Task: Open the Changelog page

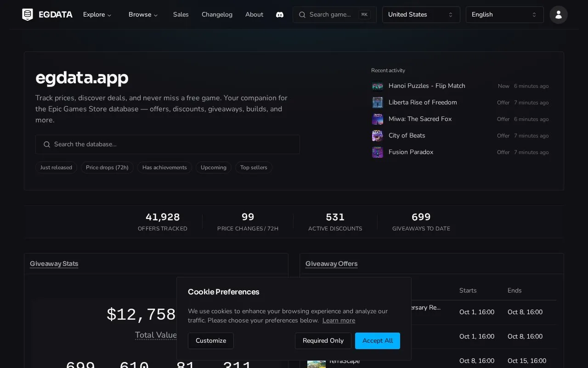Action: tap(217, 15)
